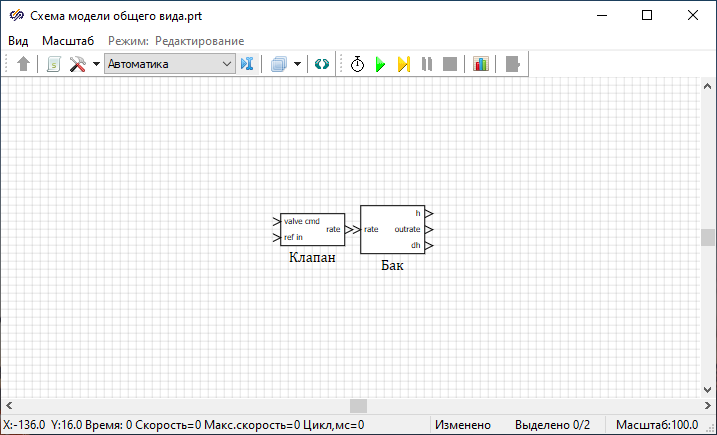
Task: Open the Вид menu
Action: tap(18, 40)
